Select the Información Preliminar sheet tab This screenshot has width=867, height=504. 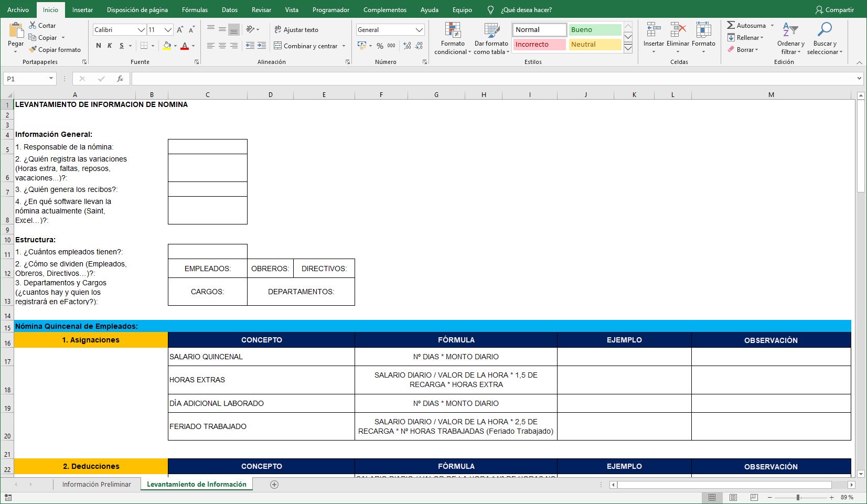click(97, 484)
